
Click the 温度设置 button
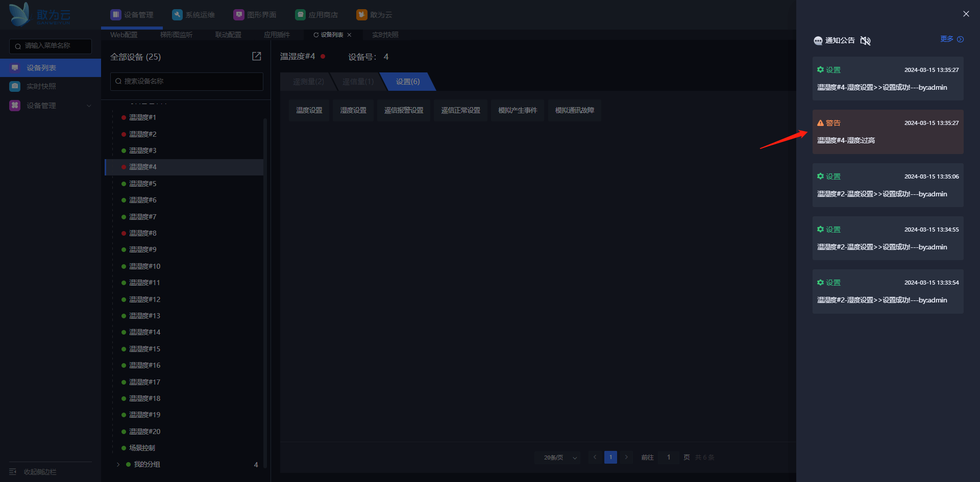click(309, 110)
